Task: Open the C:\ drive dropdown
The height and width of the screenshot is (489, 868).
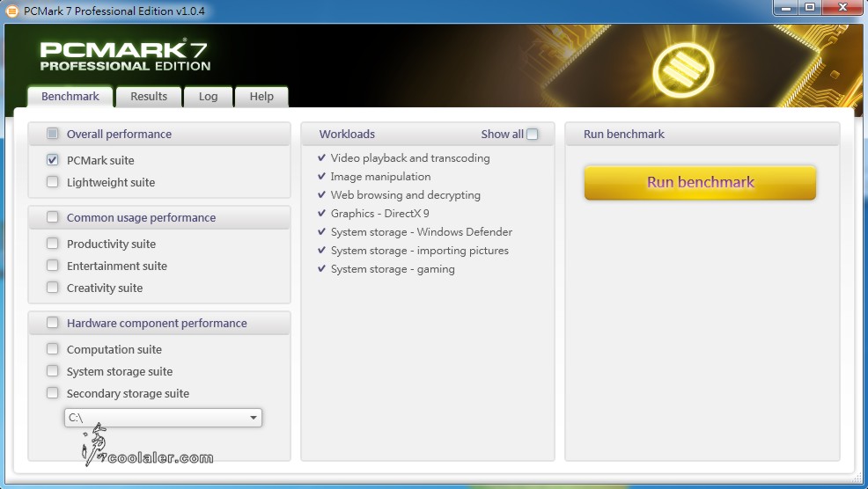Action: click(x=164, y=418)
